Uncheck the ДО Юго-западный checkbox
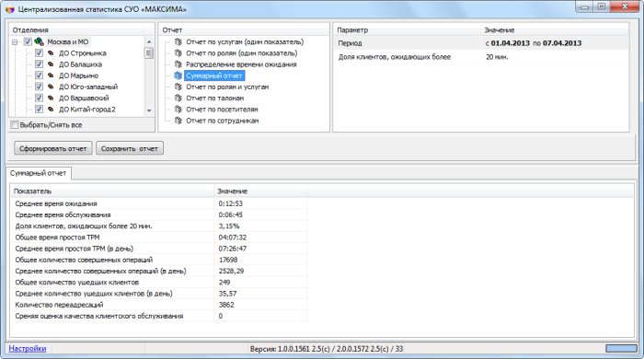This screenshot has width=644, height=359. point(39,87)
